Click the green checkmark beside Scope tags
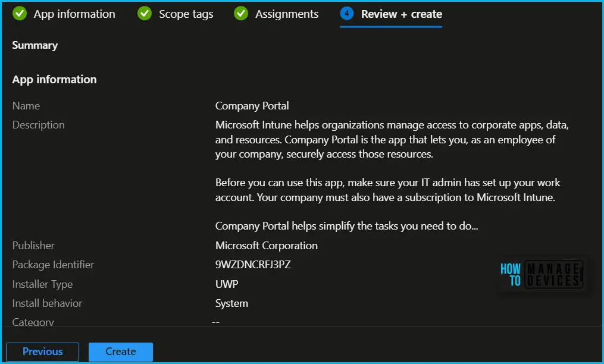This screenshot has height=364, width=604. [145, 14]
